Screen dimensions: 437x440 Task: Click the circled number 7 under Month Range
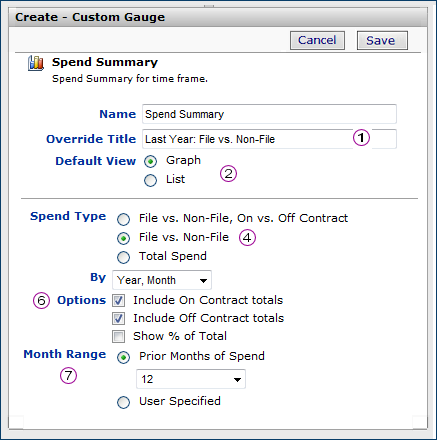coord(68,376)
